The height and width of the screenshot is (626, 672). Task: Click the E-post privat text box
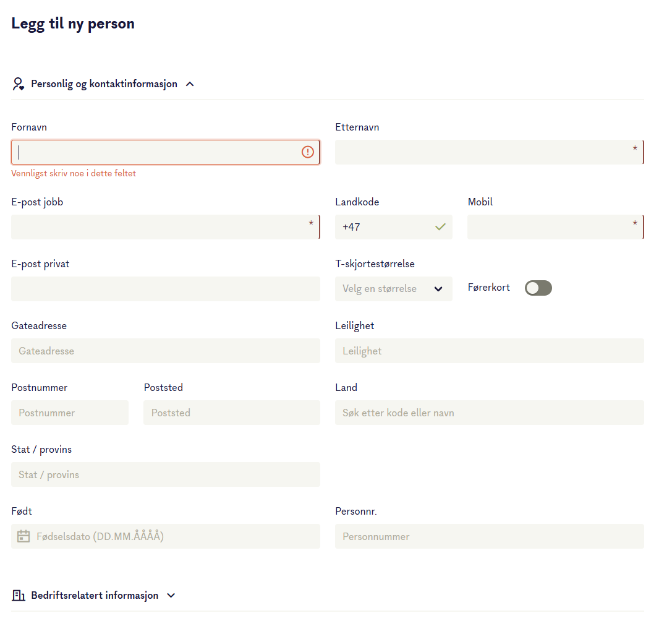pos(166,288)
